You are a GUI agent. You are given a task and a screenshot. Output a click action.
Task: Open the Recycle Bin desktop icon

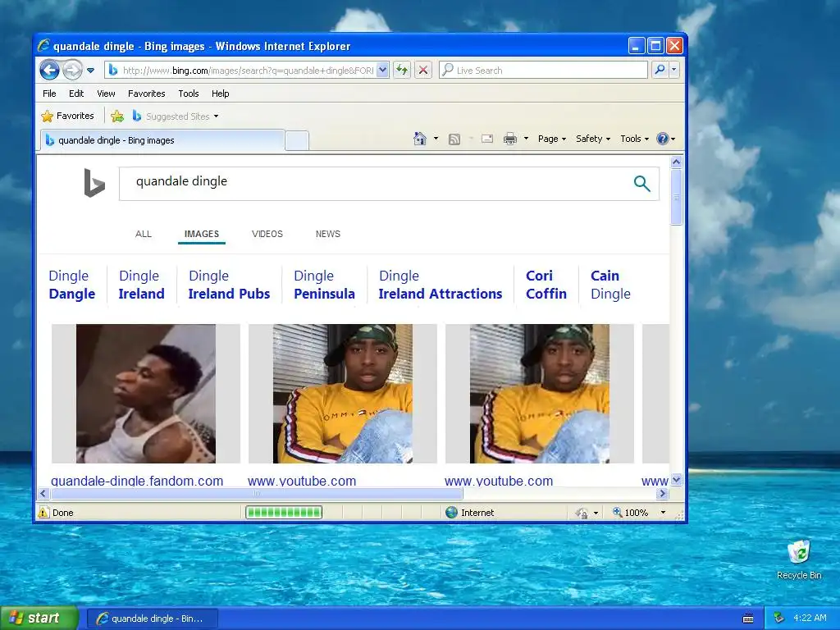[799, 559]
